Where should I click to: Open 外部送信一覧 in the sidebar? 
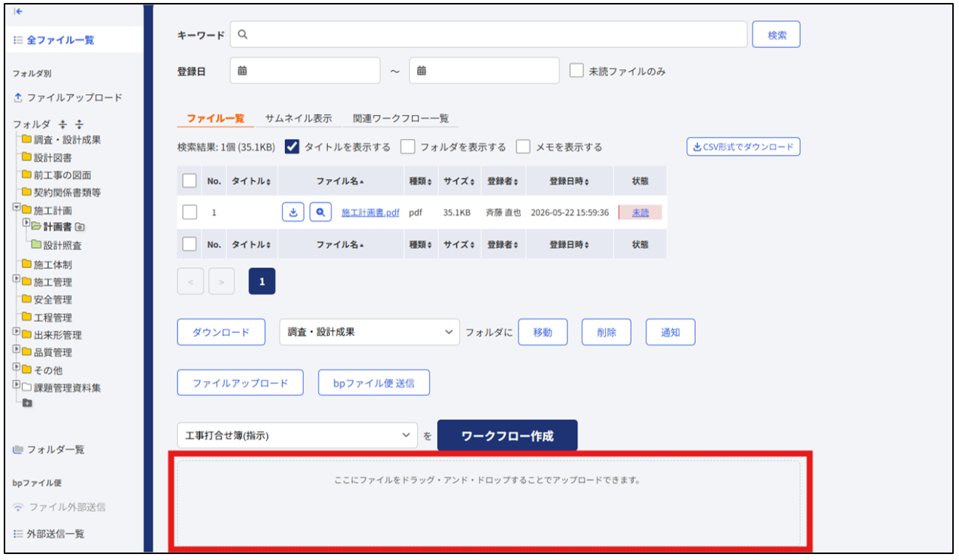pos(49,534)
